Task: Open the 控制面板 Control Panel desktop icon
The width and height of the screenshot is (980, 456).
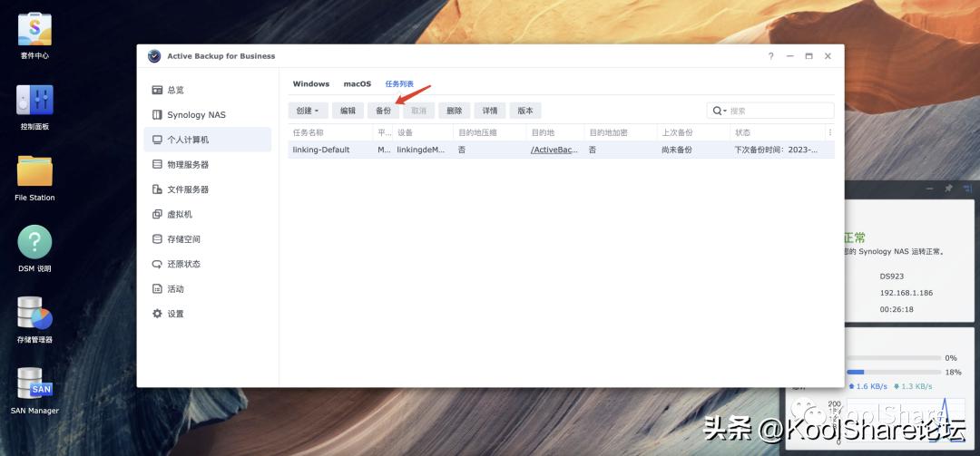Action: coord(34,101)
